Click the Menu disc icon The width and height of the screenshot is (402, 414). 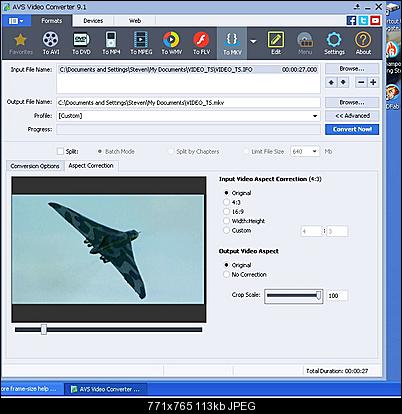305,43
